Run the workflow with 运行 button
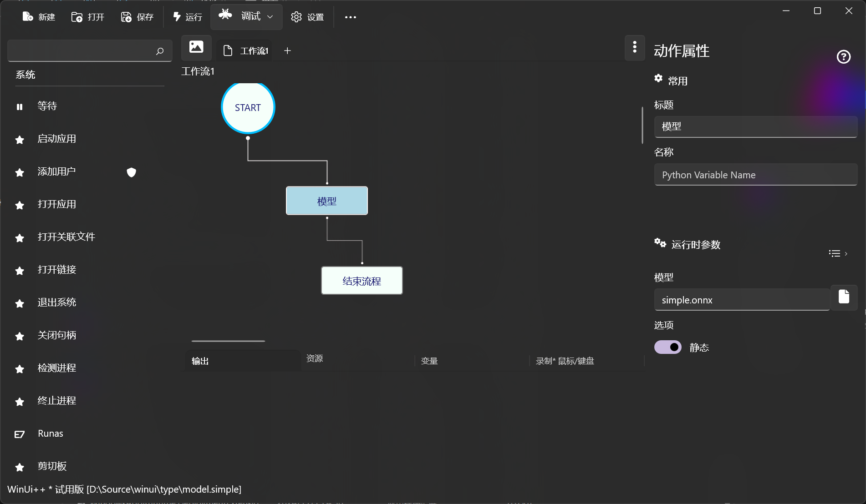866x504 pixels. (x=187, y=17)
